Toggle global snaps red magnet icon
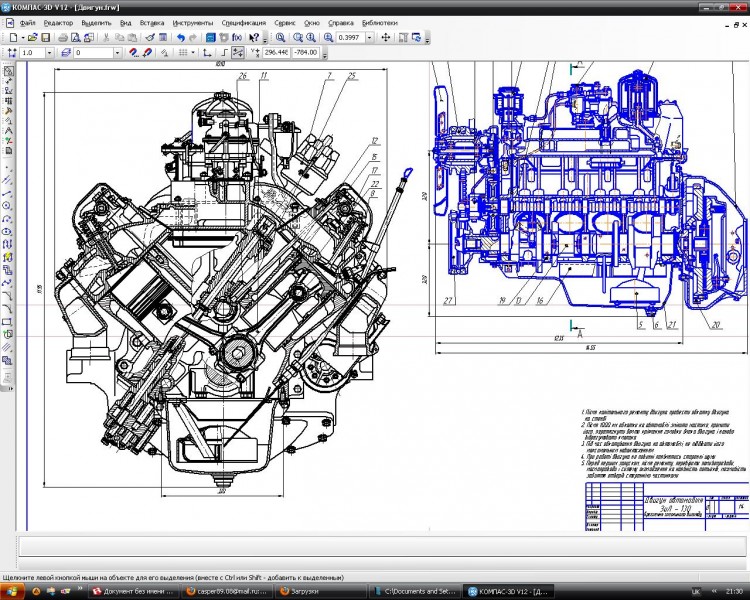This screenshot has width=750, height=600. tap(134, 53)
